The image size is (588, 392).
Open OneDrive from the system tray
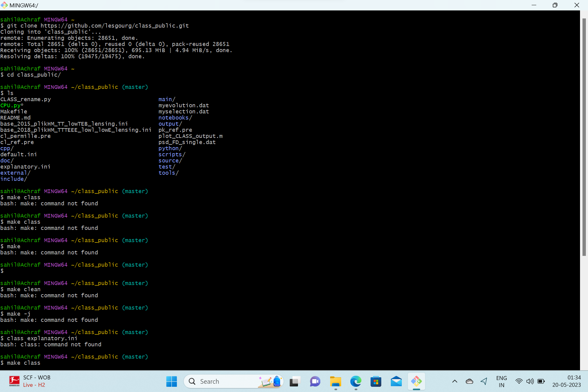(469, 381)
